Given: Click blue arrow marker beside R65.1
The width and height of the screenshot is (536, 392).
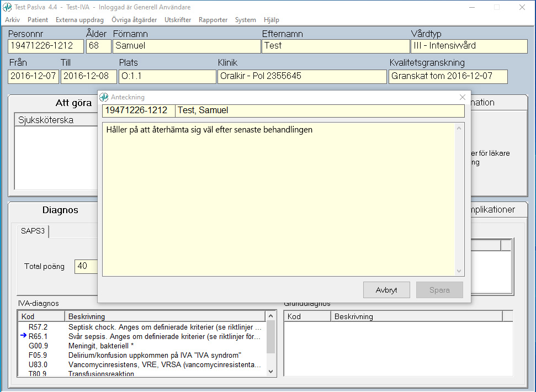Looking at the screenshot, I should pyautogui.click(x=23, y=336).
